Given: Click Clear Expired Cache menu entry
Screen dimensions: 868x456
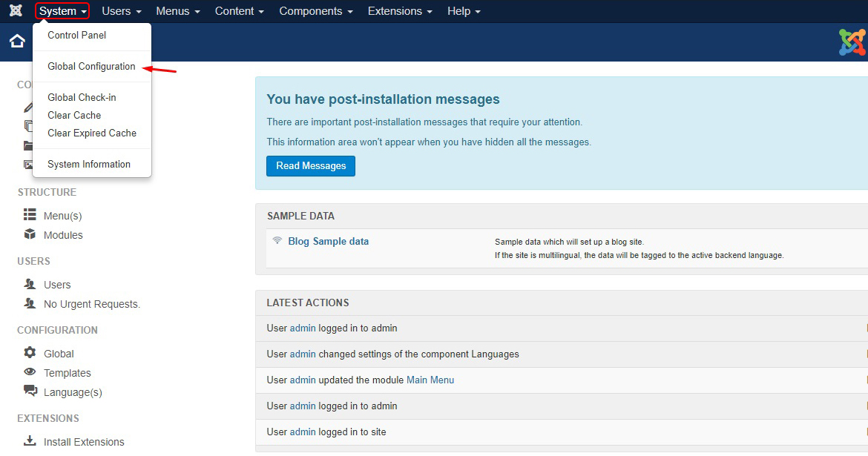Looking at the screenshot, I should (91, 133).
